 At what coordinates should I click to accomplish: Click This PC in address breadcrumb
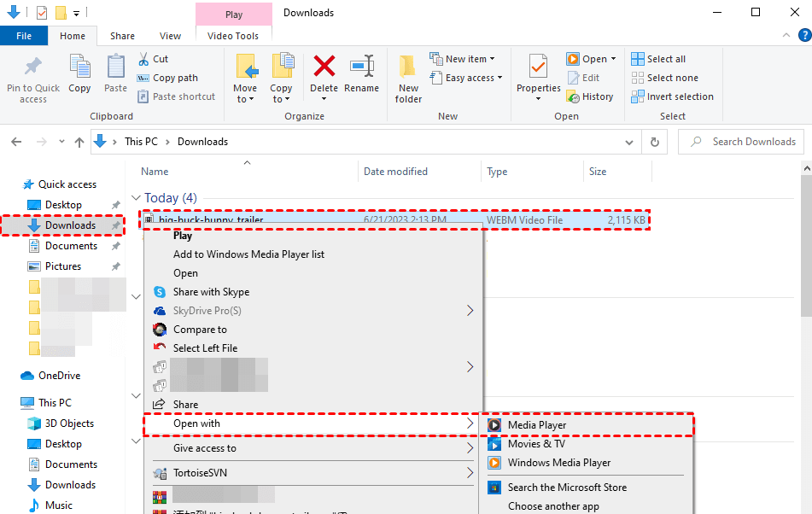[141, 142]
